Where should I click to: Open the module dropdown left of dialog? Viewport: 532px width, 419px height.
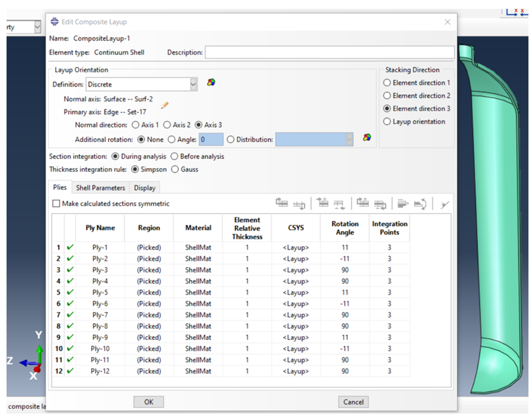click(37, 27)
